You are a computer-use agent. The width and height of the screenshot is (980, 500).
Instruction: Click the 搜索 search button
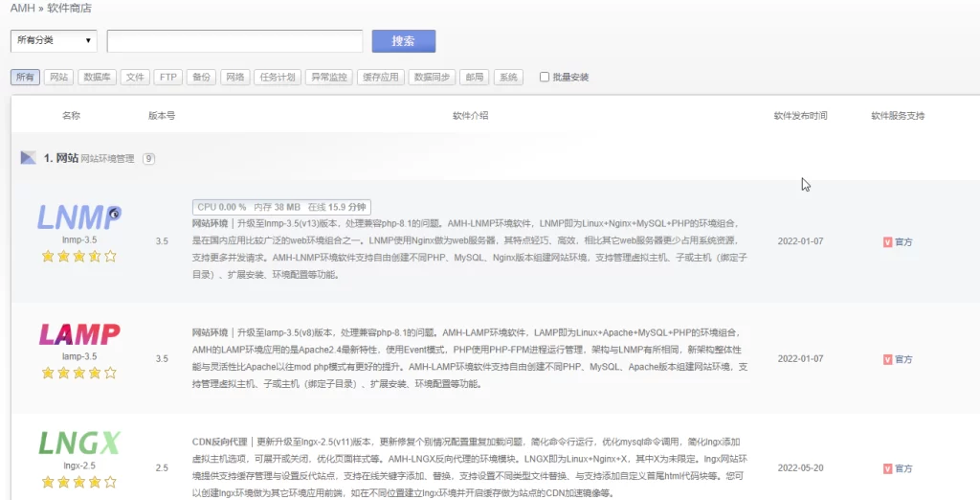pos(404,41)
